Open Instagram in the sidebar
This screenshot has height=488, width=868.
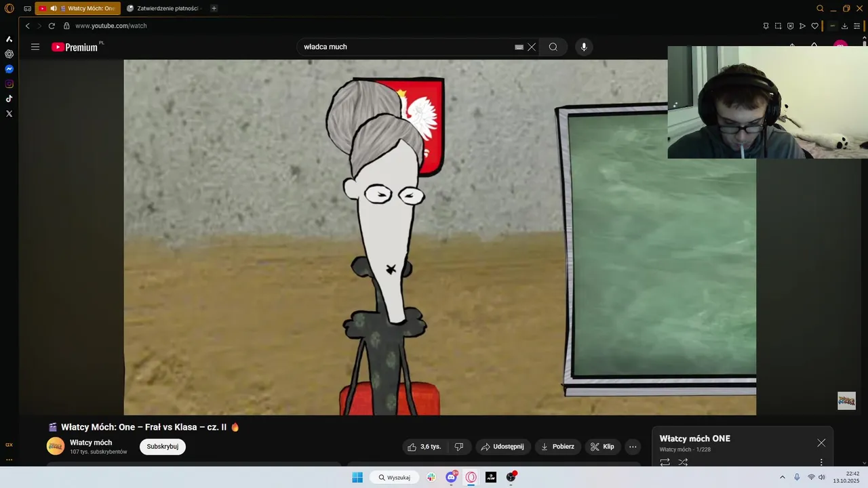[x=9, y=84]
